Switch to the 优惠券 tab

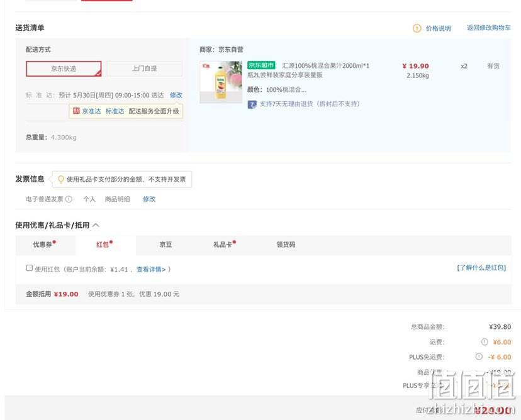[x=45, y=245]
